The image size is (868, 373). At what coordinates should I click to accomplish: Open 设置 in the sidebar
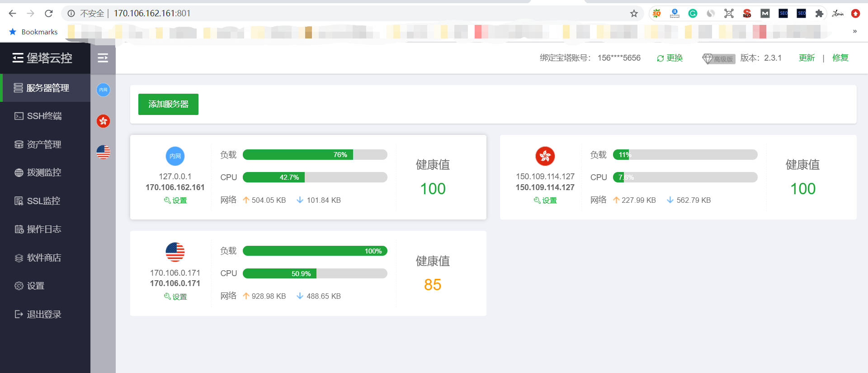[x=45, y=286]
